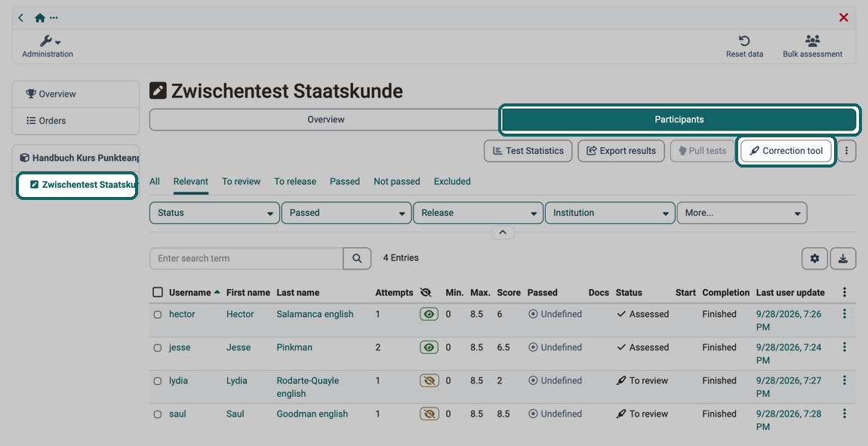Select the To release filter tab
This screenshot has height=446, width=868.
pos(295,182)
